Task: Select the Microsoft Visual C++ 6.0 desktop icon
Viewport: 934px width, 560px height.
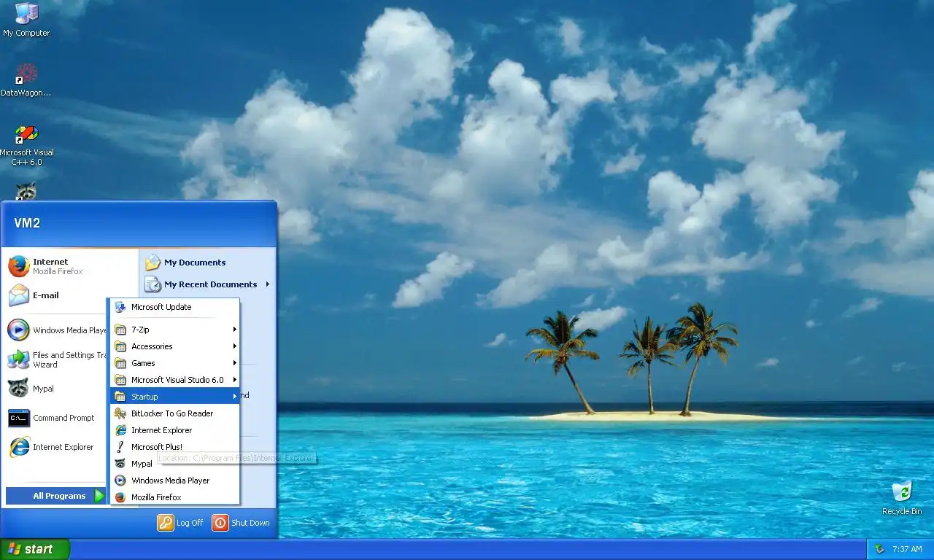Action: point(26,145)
